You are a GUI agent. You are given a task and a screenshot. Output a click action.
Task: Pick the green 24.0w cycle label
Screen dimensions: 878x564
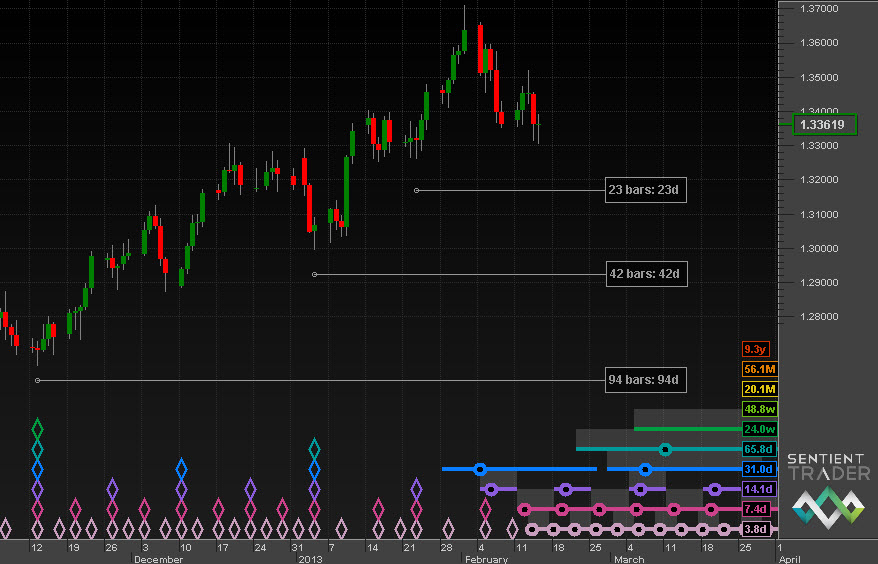click(758, 429)
